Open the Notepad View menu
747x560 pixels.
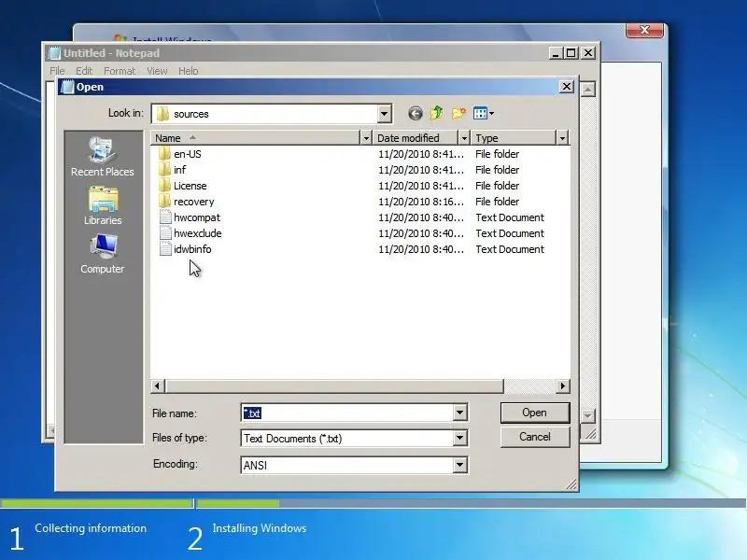pyautogui.click(x=157, y=71)
